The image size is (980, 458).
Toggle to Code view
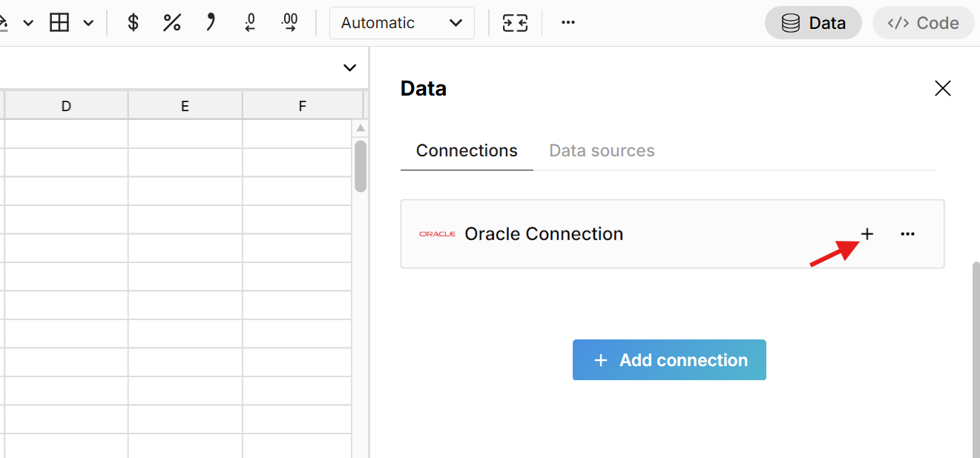click(923, 22)
